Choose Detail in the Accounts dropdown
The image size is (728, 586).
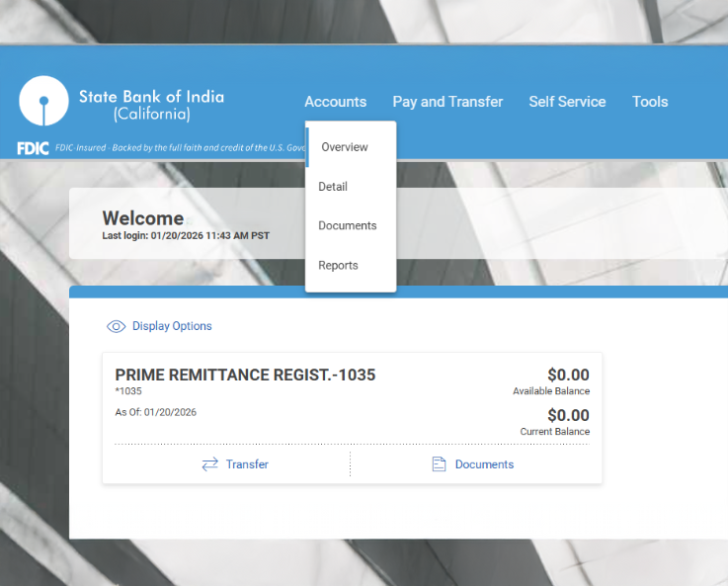(x=333, y=187)
